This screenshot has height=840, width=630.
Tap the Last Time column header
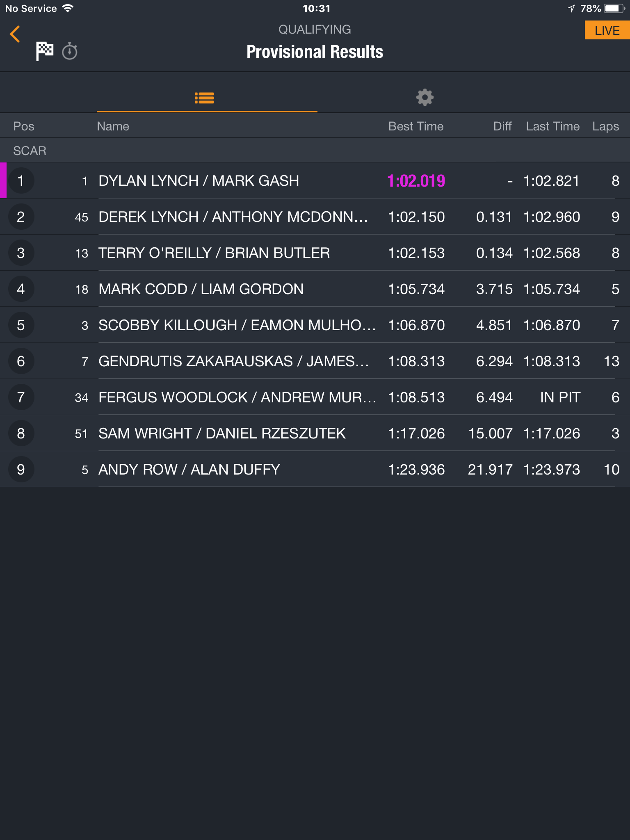point(553,126)
